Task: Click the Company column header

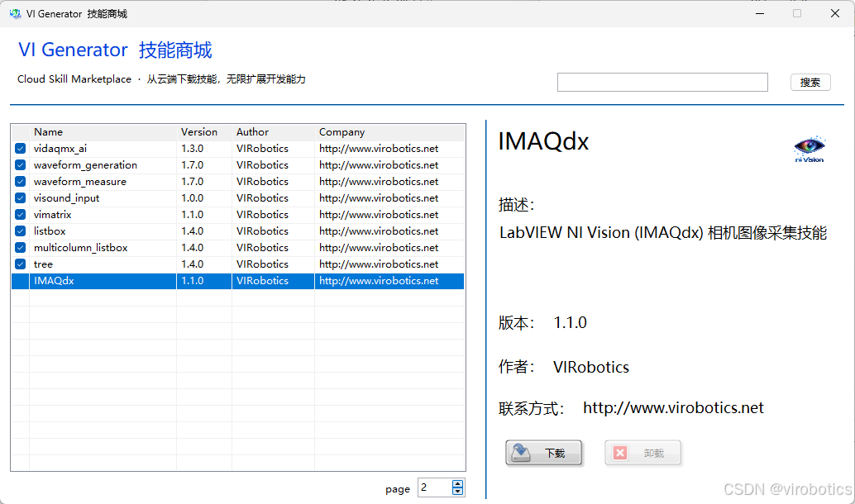Action: point(342,132)
